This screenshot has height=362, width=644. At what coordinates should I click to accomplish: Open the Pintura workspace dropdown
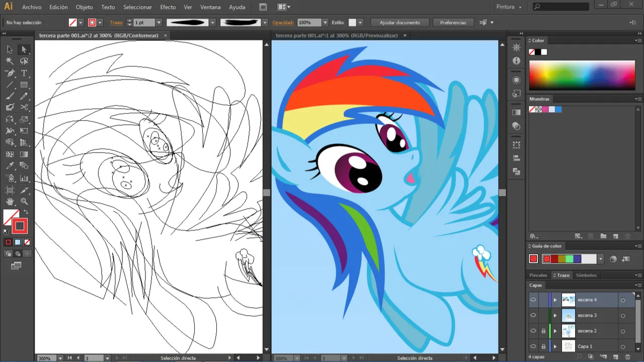[509, 7]
